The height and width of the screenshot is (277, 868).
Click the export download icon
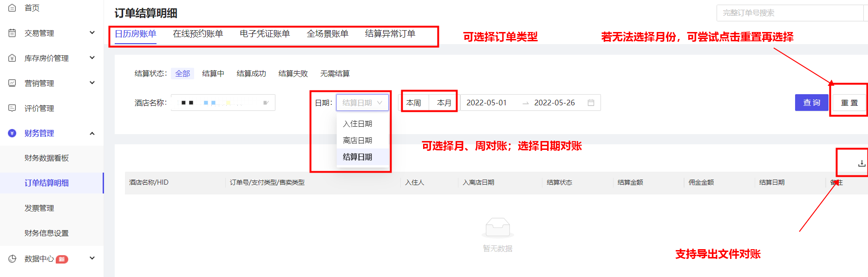[x=861, y=163]
